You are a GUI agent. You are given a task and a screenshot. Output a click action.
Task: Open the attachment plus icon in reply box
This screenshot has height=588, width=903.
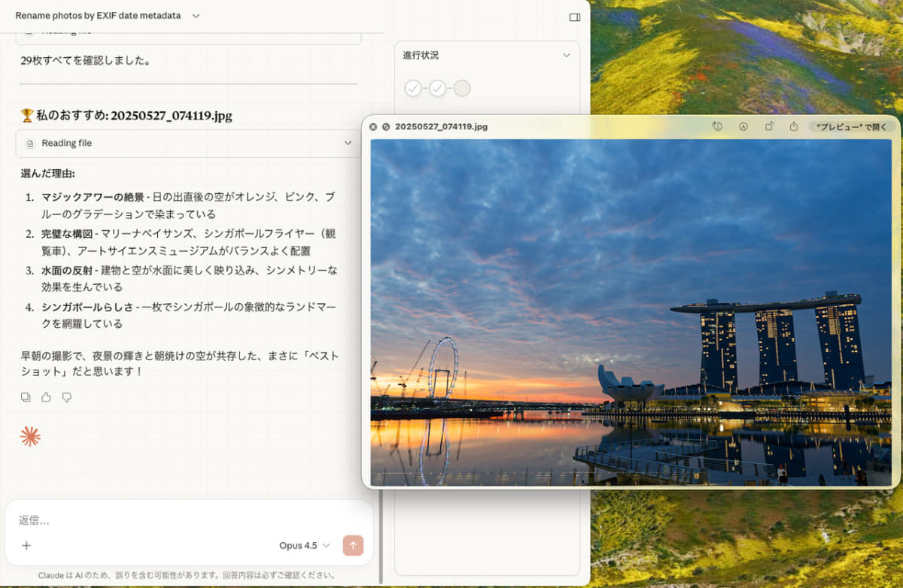(26, 545)
